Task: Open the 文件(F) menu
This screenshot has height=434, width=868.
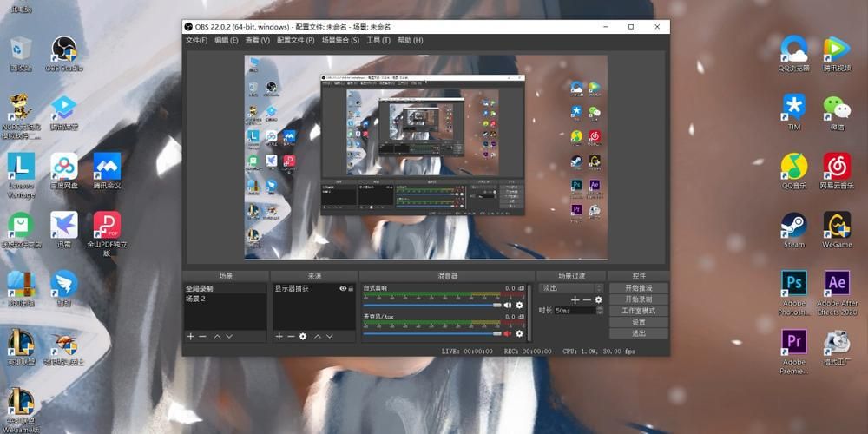Action: pos(197,41)
